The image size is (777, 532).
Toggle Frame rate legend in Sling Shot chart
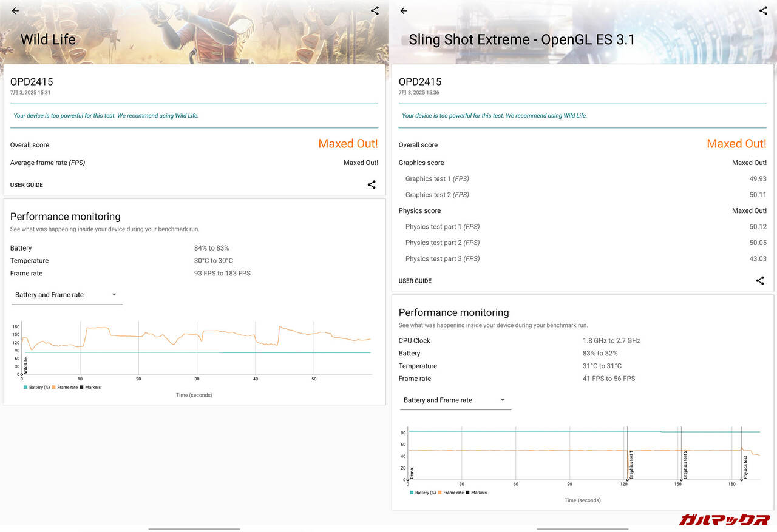click(451, 493)
